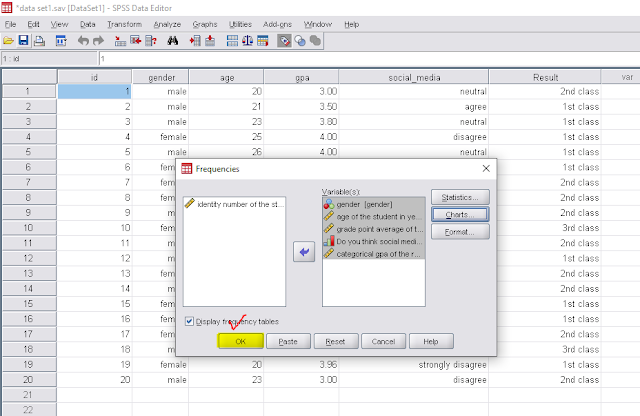Open the Analyze menu

167,24
